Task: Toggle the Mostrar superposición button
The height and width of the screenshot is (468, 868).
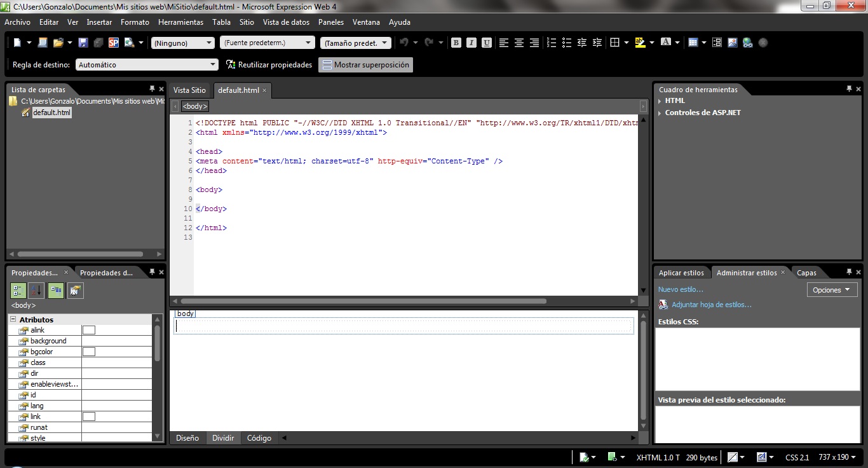Action: click(365, 65)
